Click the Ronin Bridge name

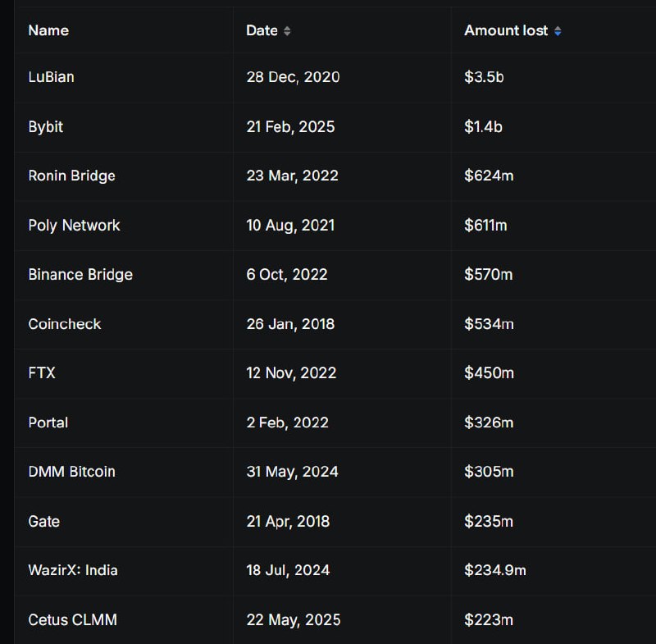coord(71,176)
